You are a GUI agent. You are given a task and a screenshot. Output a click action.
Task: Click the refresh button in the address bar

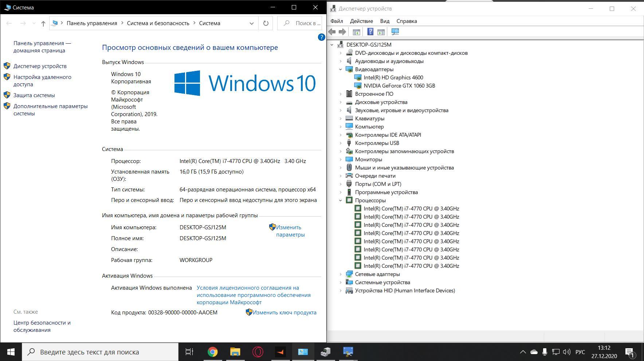coord(266,23)
